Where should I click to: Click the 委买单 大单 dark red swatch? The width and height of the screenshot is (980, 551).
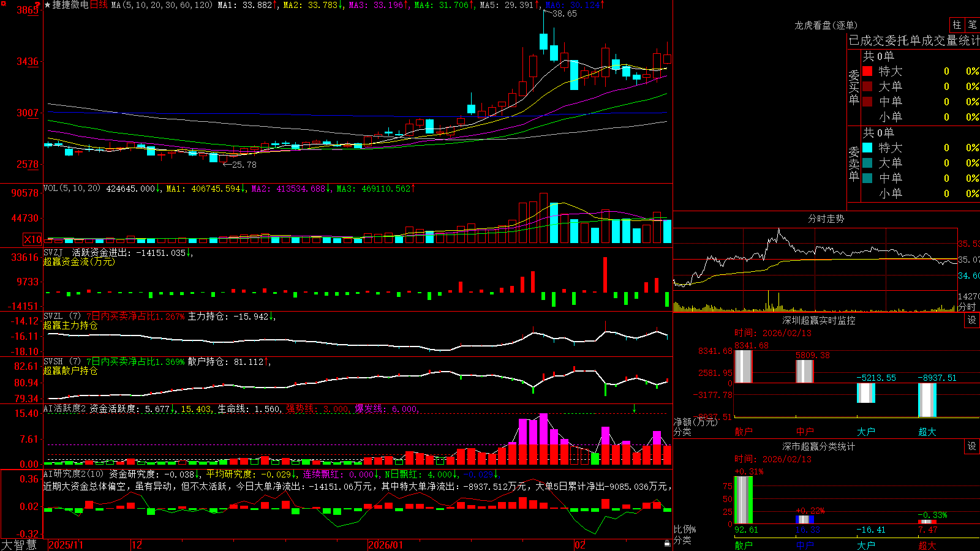(867, 86)
